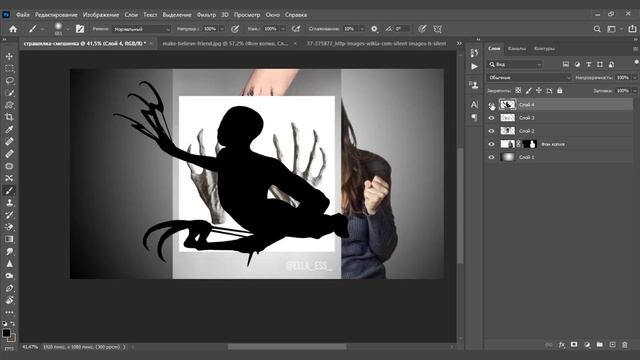Select the Rectangular Marquee tool
The width and height of the screenshot is (640, 360).
click(9, 69)
